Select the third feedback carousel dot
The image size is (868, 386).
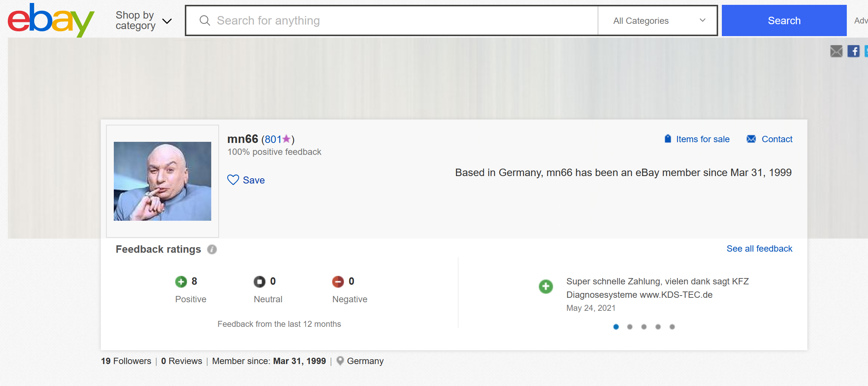coord(644,327)
